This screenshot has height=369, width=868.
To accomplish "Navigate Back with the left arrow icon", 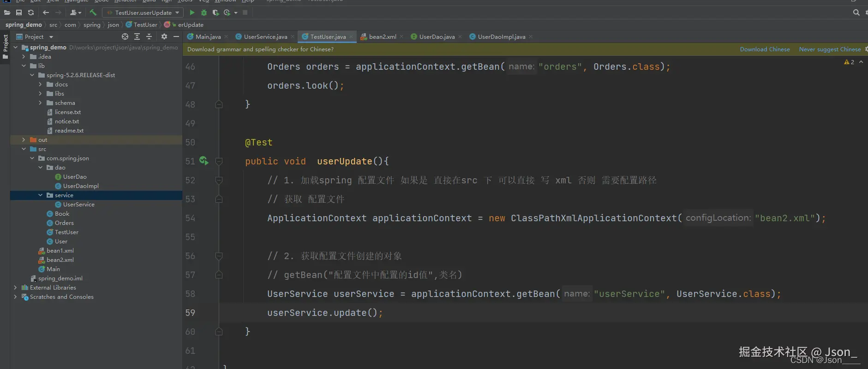I will coord(46,12).
